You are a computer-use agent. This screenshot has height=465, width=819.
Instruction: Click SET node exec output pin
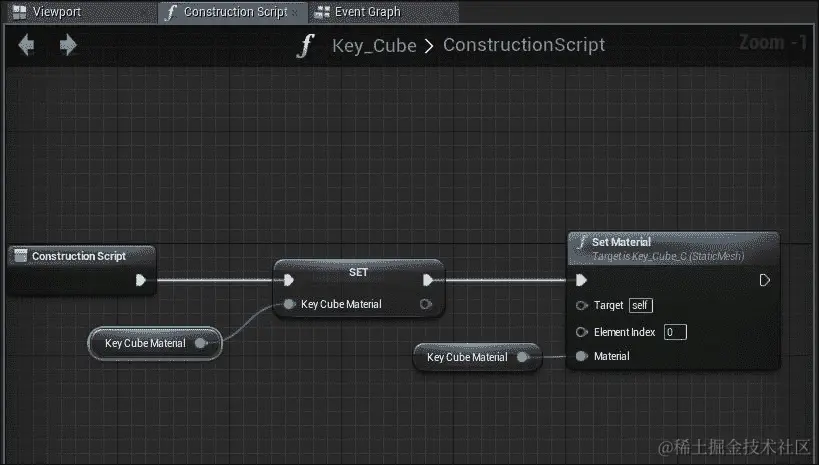[428, 280]
